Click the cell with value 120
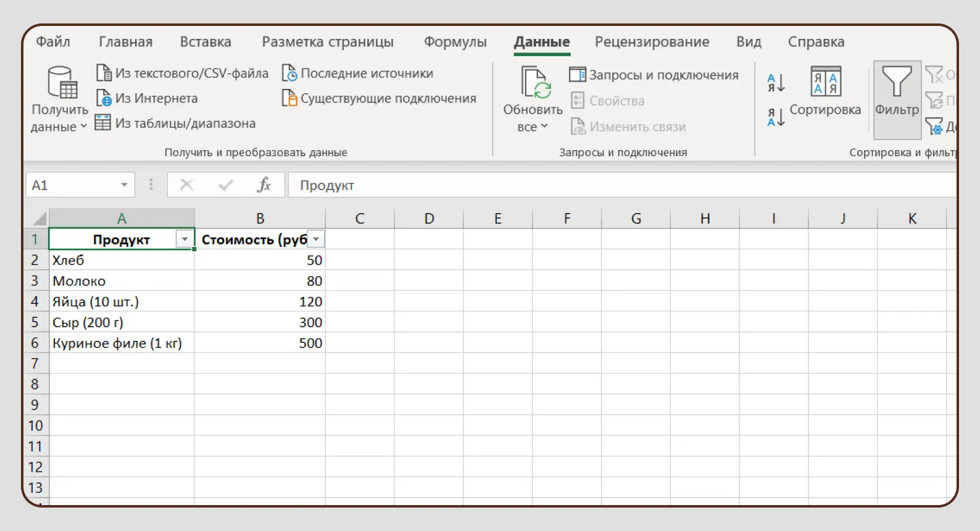The height and width of the screenshot is (531, 980). pos(260,301)
